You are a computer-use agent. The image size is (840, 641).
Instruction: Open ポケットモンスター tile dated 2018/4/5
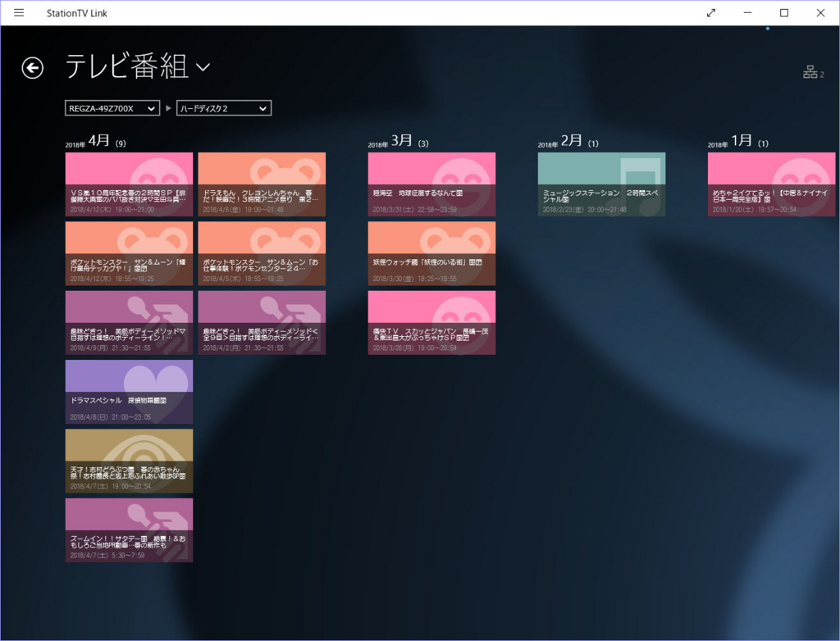point(262,253)
